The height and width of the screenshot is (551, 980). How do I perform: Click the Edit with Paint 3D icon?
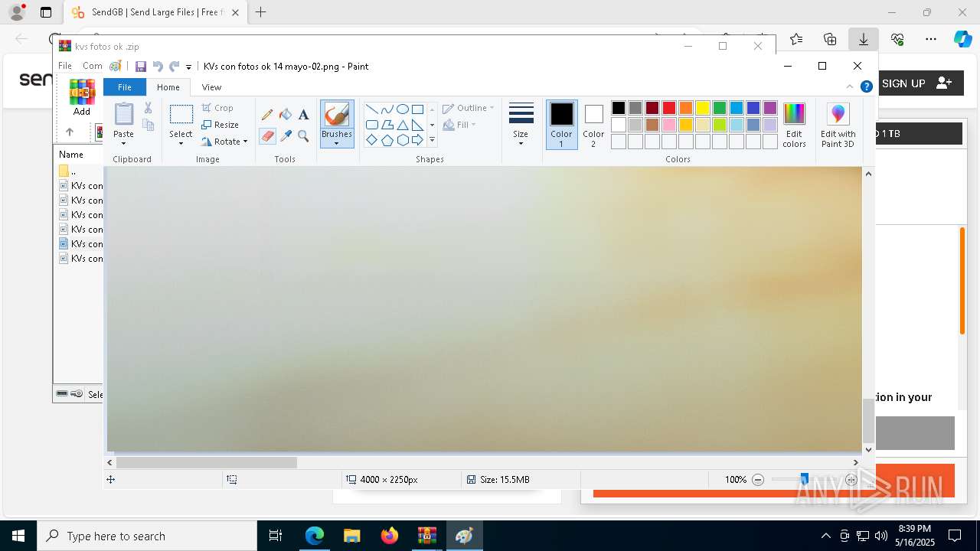pos(838,126)
